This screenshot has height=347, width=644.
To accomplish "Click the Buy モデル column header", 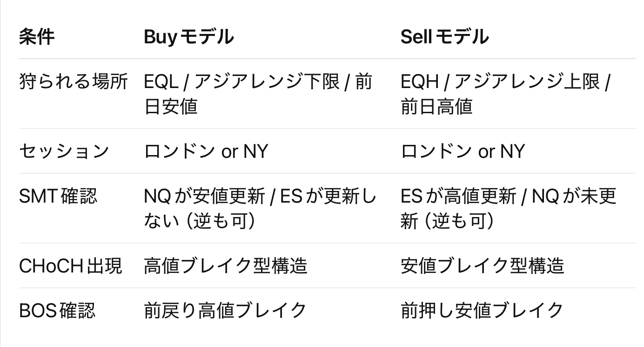I will click(189, 37).
